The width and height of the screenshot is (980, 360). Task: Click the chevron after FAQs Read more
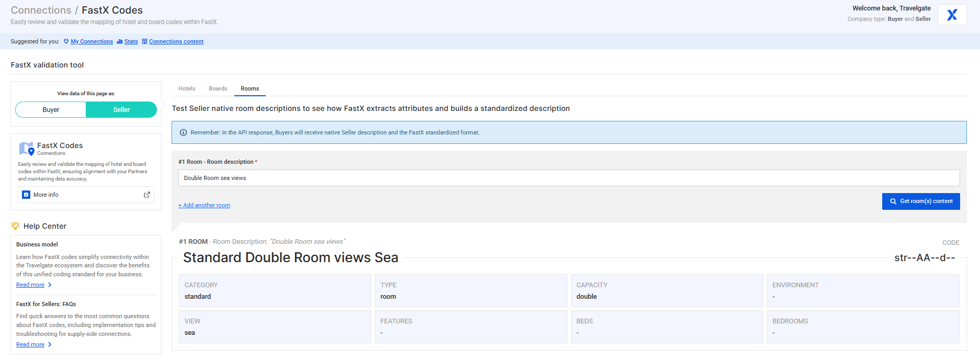point(50,345)
